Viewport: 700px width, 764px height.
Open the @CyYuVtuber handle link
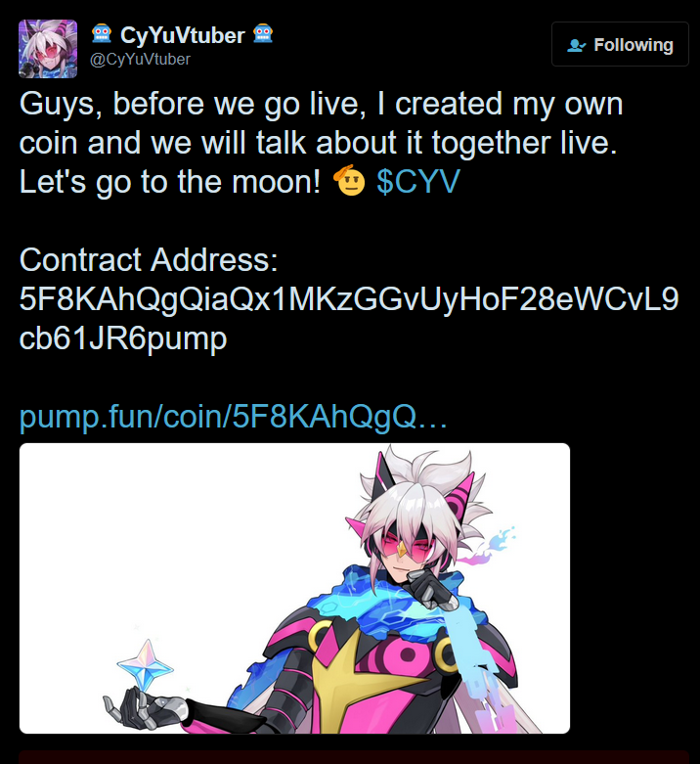click(x=140, y=60)
